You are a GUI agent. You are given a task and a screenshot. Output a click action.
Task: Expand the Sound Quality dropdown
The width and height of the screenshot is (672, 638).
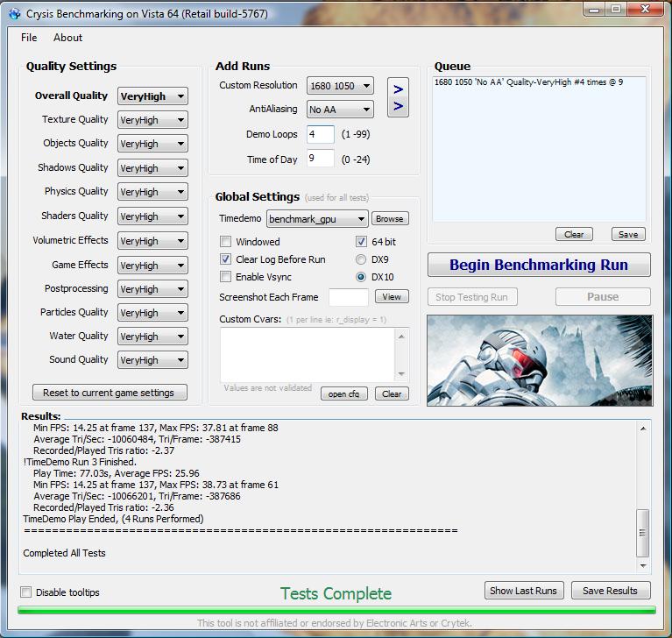[152, 359]
